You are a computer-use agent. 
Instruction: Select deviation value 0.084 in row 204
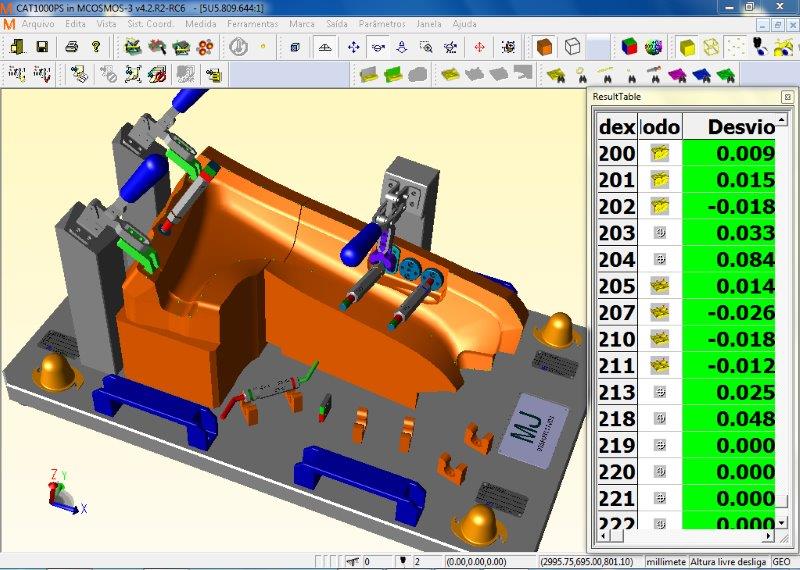pyautogui.click(x=729, y=259)
